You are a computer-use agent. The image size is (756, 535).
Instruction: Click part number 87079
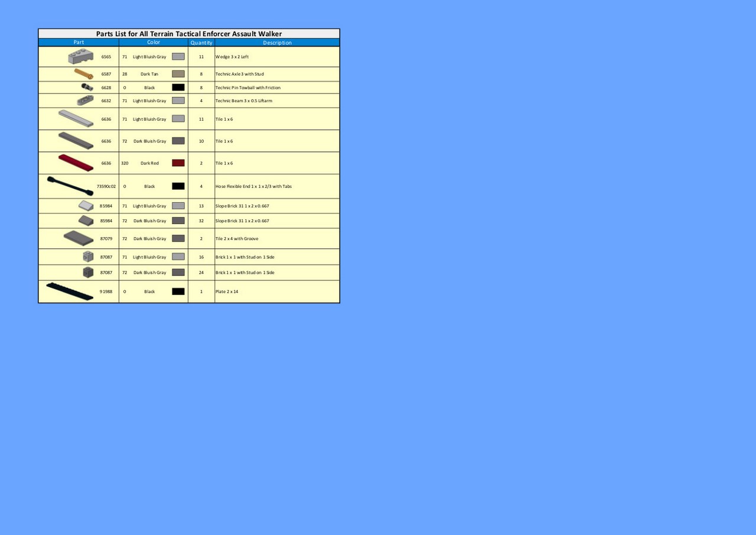pyautogui.click(x=106, y=239)
